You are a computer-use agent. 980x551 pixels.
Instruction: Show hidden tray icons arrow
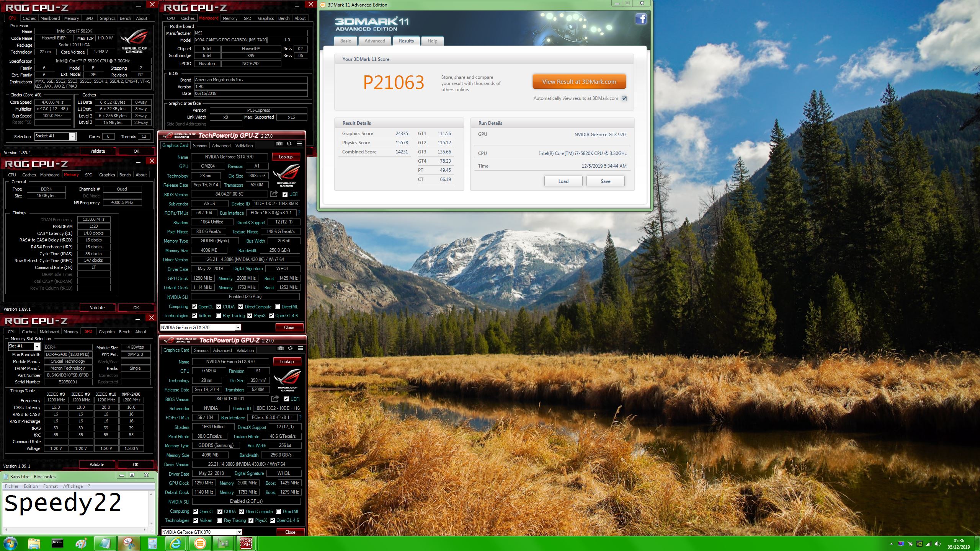[x=892, y=544]
